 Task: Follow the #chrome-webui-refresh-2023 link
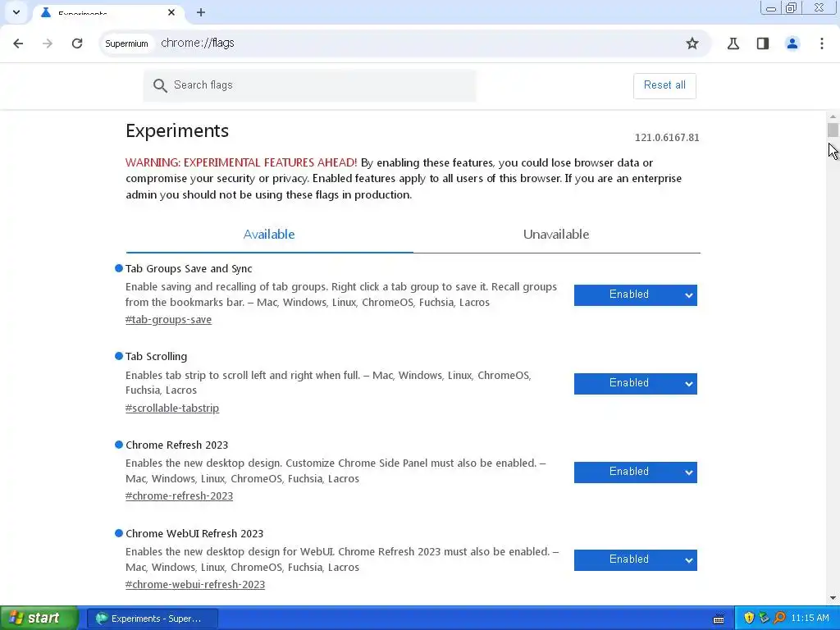click(x=195, y=584)
